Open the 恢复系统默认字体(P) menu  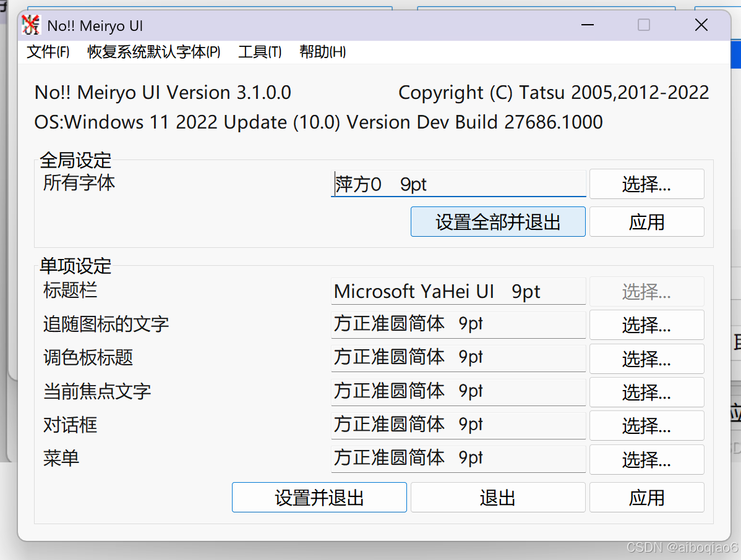click(153, 52)
